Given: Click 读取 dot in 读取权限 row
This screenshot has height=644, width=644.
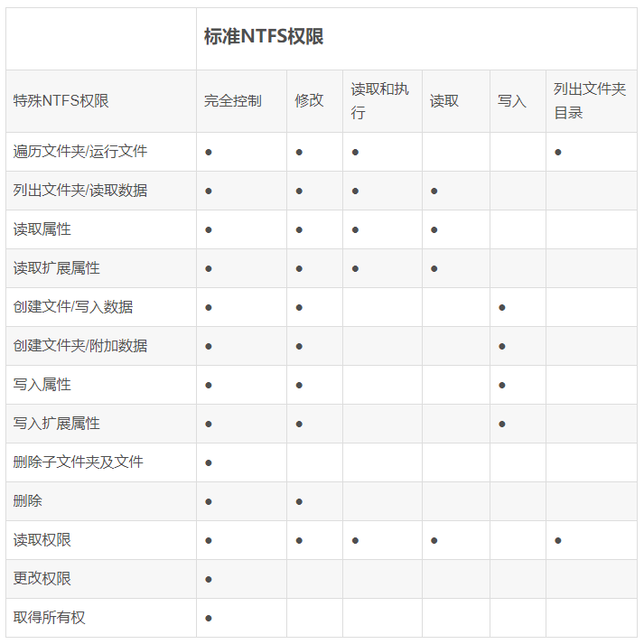Looking at the screenshot, I should (x=434, y=540).
